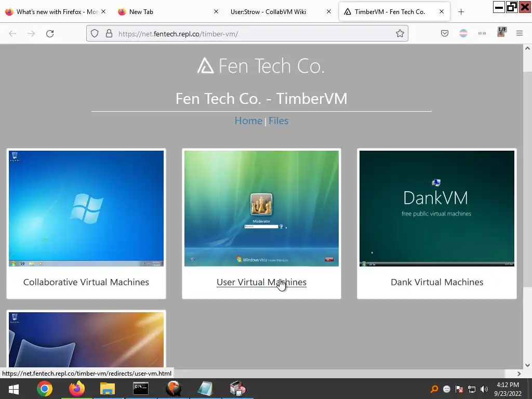Reload the TimberVM page

[x=50, y=34]
